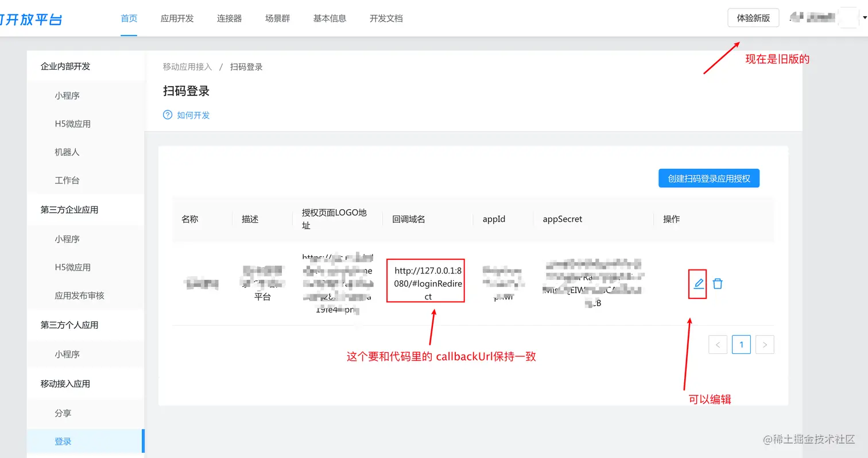Open the 应用开发 top navigation tab
Image resolution: width=868 pixels, height=458 pixels.
[x=177, y=18]
